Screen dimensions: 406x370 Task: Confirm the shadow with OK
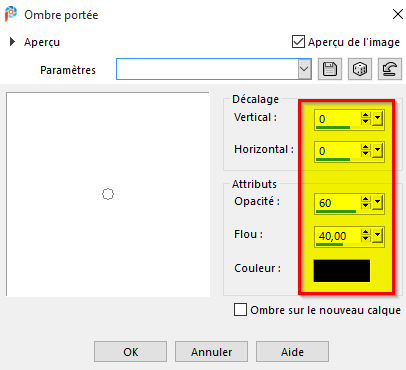point(130,352)
